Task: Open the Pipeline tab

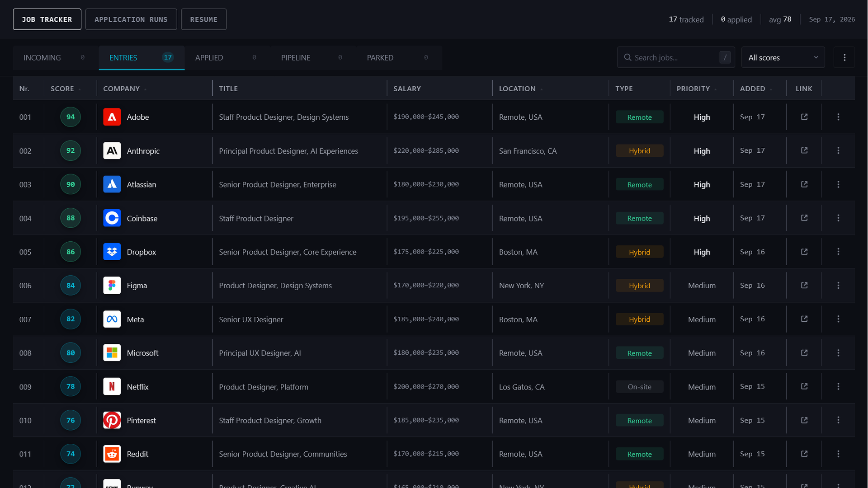Action: click(313, 57)
